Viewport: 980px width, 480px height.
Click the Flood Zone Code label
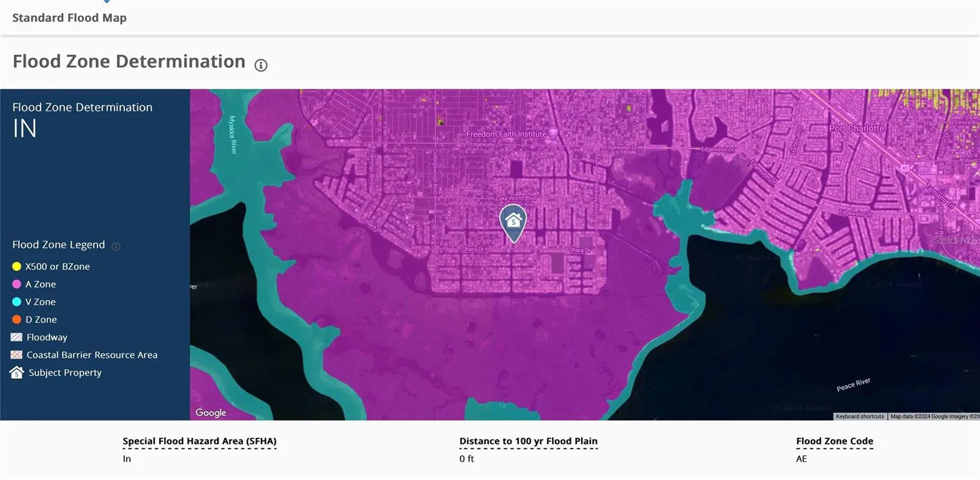point(834,441)
